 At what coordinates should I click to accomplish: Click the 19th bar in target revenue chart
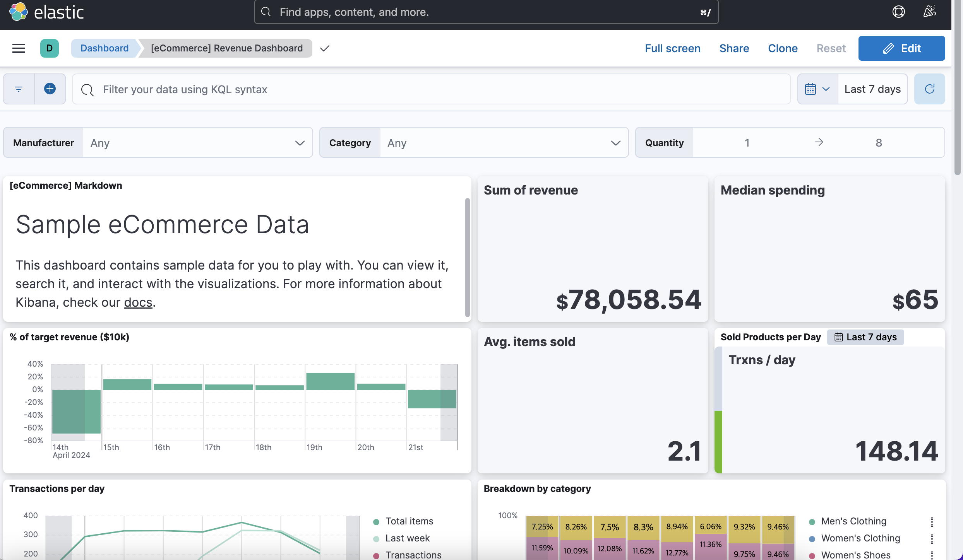coord(330,381)
